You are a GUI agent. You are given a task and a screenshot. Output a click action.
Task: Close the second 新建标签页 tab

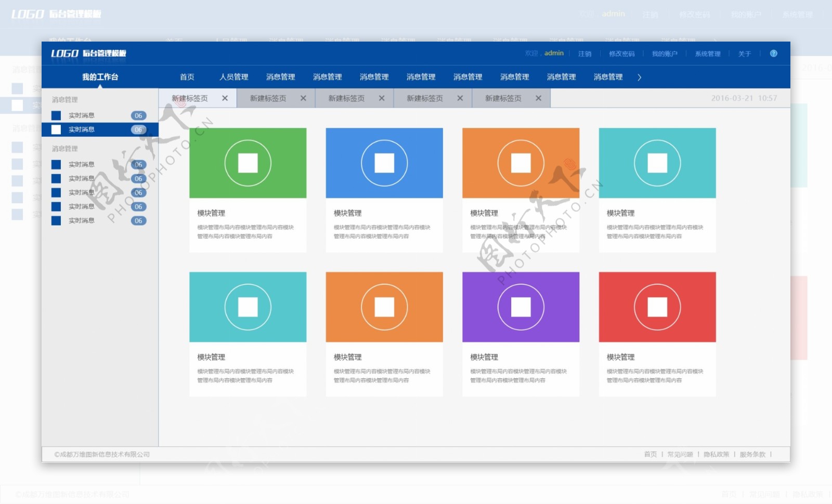tap(303, 98)
